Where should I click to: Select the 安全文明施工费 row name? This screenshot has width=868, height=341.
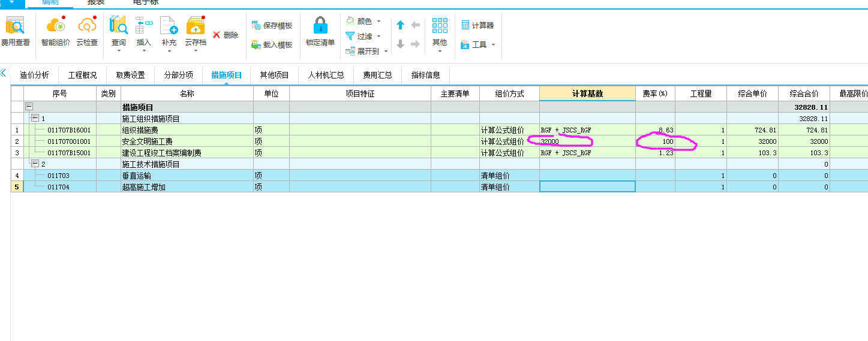coord(147,141)
